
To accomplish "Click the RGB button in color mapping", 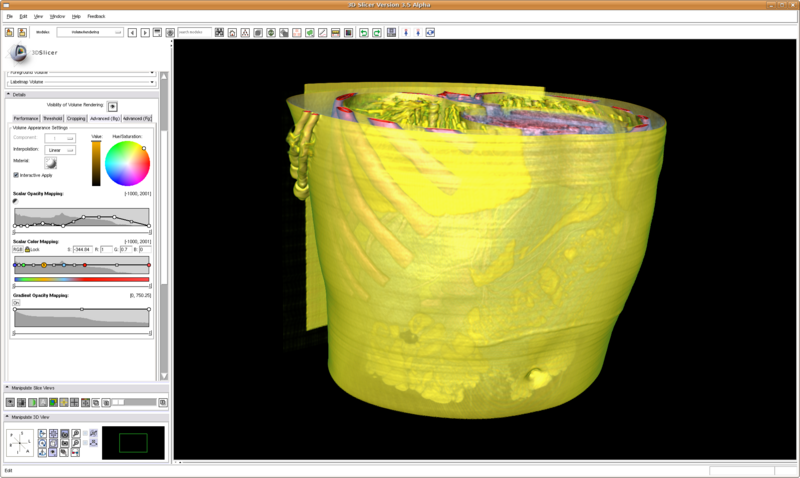I will (x=17, y=249).
